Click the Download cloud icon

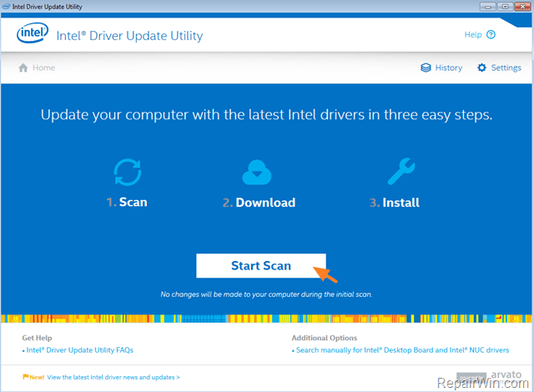(x=257, y=172)
